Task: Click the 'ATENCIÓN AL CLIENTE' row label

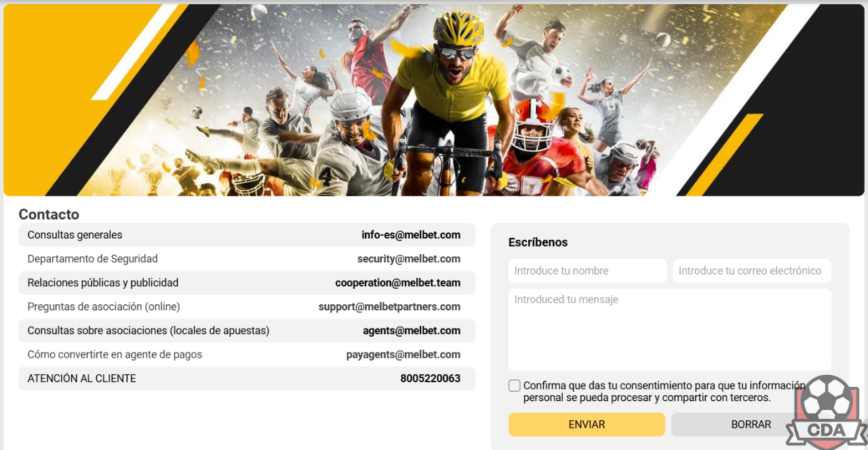Action: (x=82, y=379)
